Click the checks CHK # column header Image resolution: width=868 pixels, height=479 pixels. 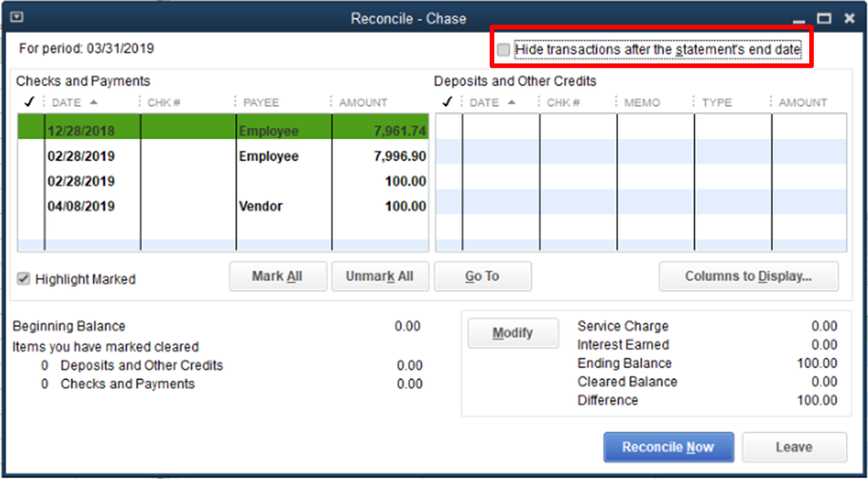(165, 103)
